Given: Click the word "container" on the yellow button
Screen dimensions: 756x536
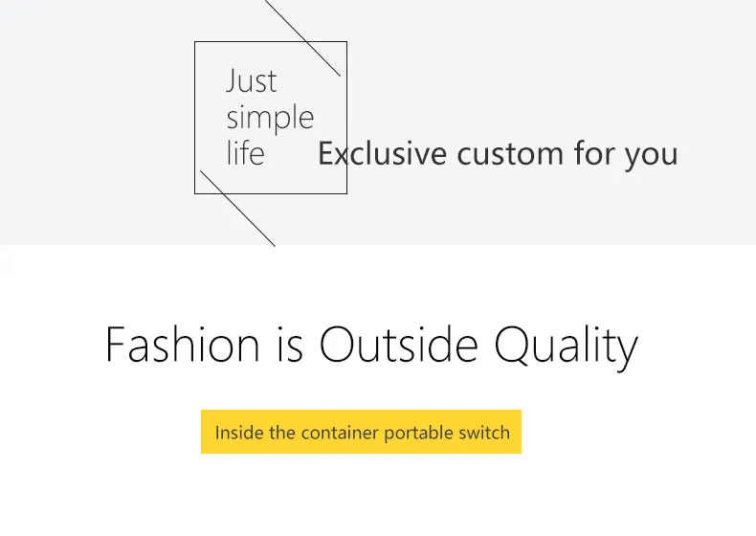Looking at the screenshot, I should click(340, 433).
